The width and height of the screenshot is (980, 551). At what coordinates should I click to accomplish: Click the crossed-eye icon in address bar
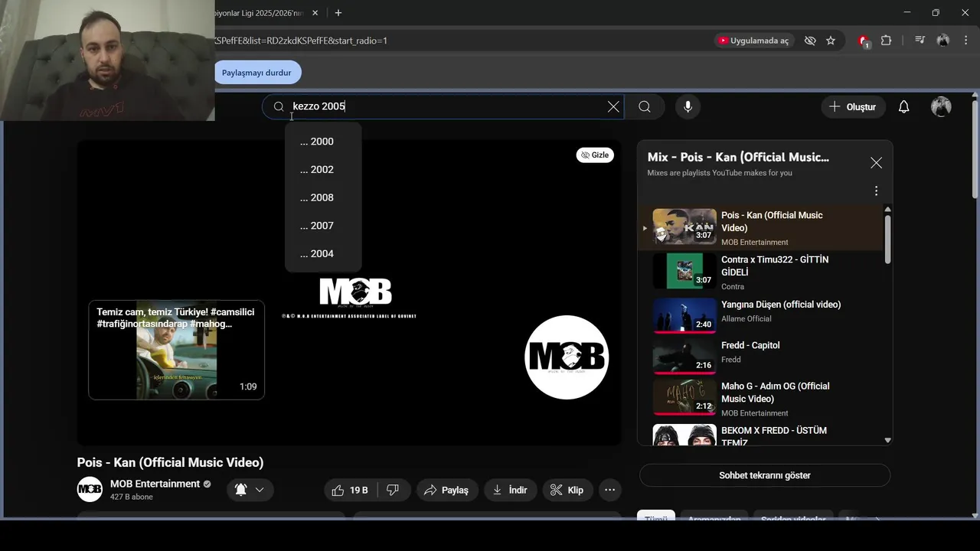tap(810, 41)
